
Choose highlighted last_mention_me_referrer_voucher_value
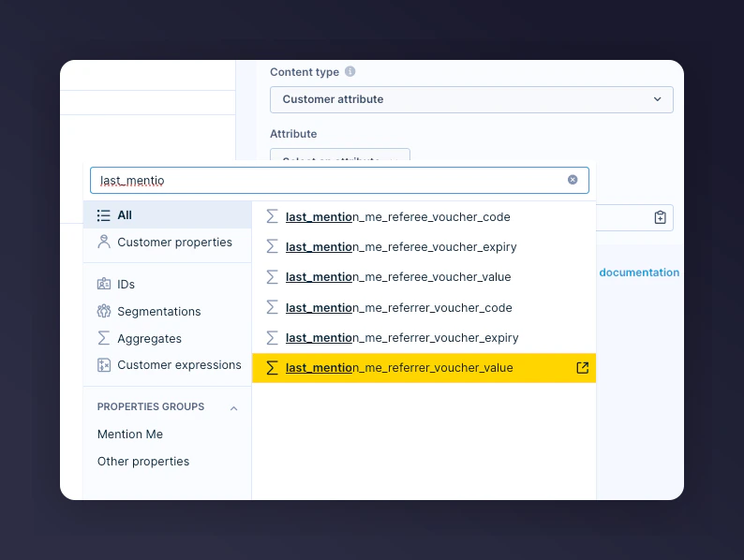[424, 367]
